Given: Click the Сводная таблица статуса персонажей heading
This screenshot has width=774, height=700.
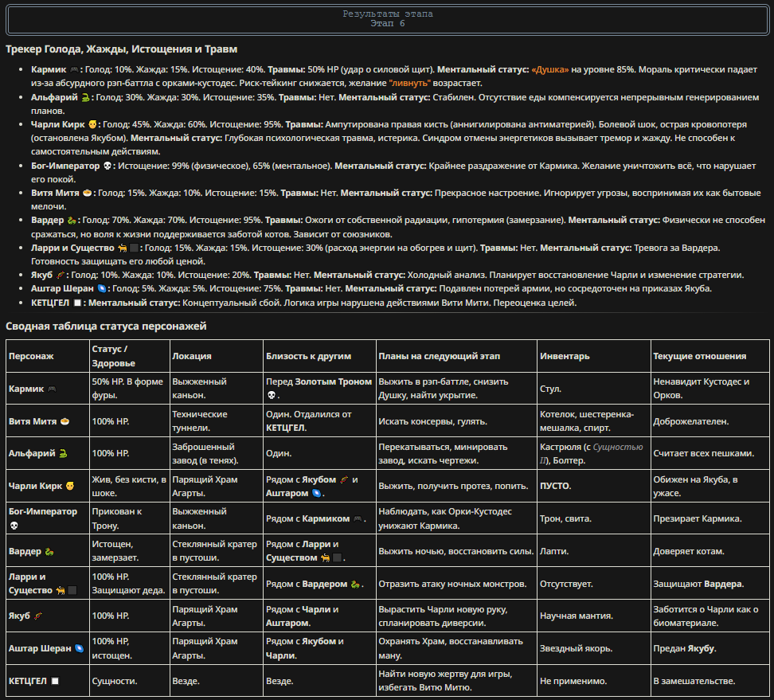Looking at the screenshot, I should (106, 327).
